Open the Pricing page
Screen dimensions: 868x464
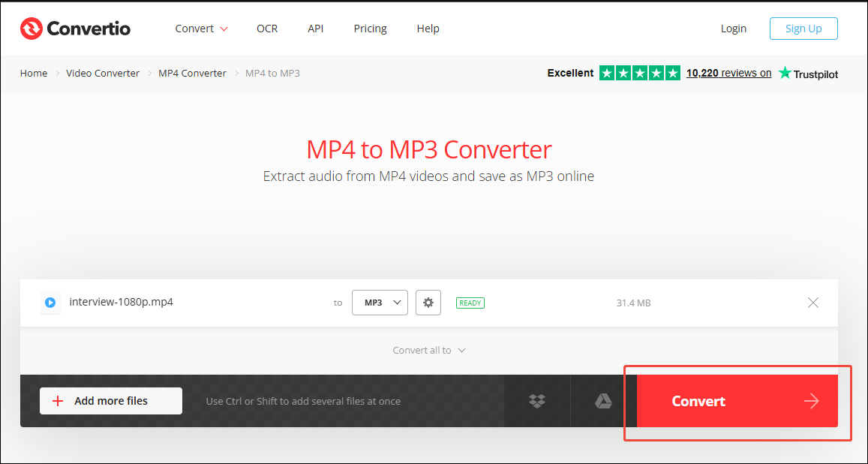[371, 29]
